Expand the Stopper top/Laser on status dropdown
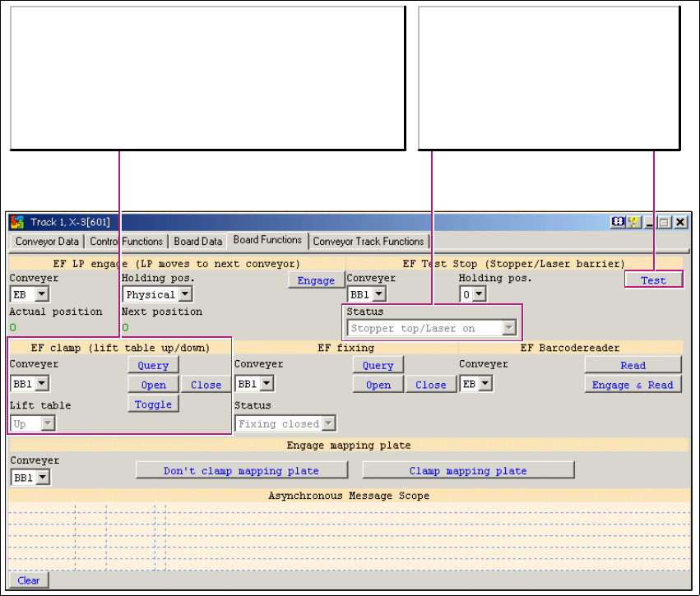Image resolution: width=700 pixels, height=596 pixels. [509, 329]
